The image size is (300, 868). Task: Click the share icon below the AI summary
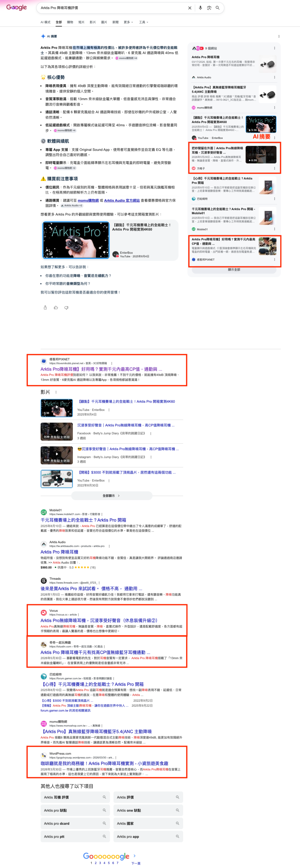pyautogui.click(x=45, y=308)
